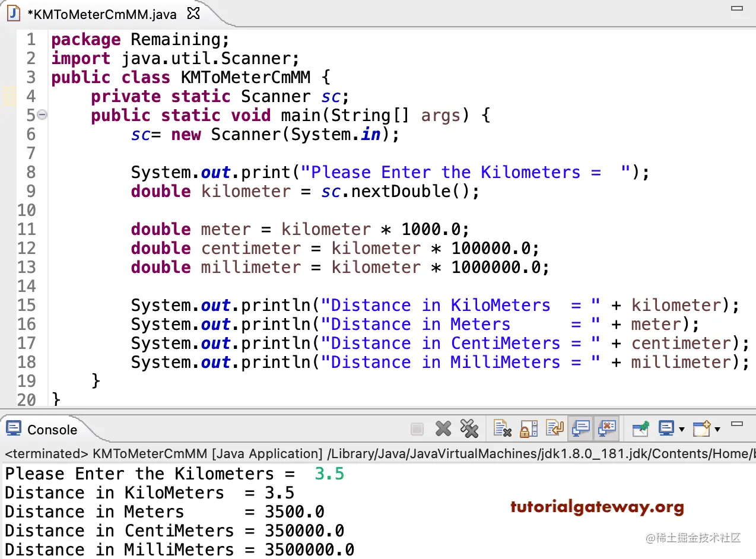This screenshot has height=559, width=756.
Task: Close the KMToMeterCmMM.java editor tab
Action: coord(193,12)
